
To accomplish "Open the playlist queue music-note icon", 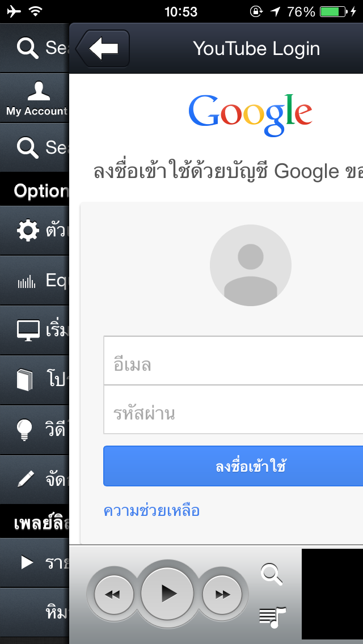I will 272,617.
